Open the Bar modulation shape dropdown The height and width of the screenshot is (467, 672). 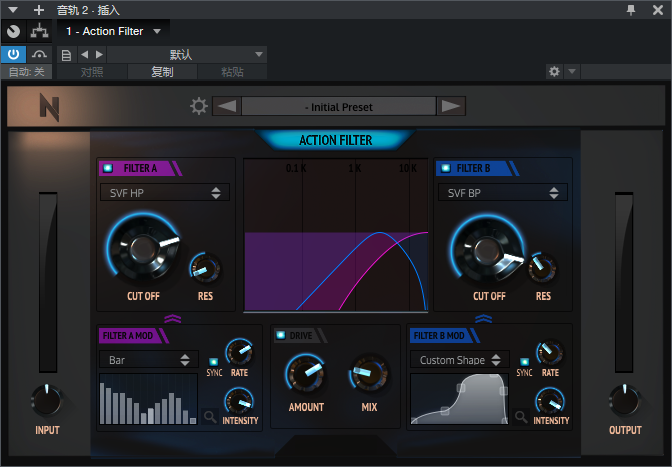pyautogui.click(x=149, y=360)
